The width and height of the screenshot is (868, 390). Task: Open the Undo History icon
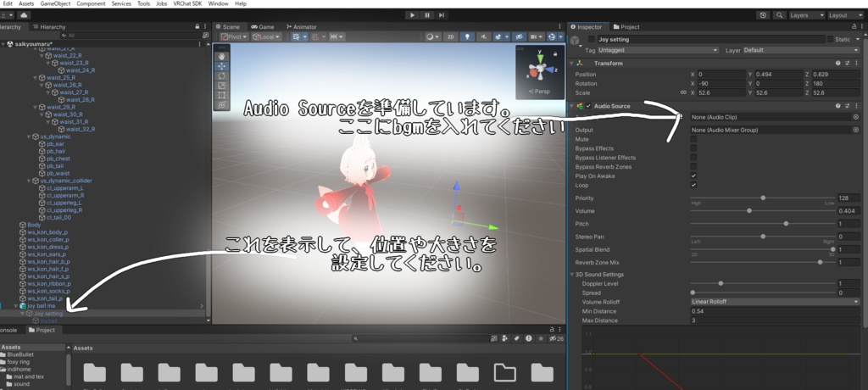tap(764, 15)
